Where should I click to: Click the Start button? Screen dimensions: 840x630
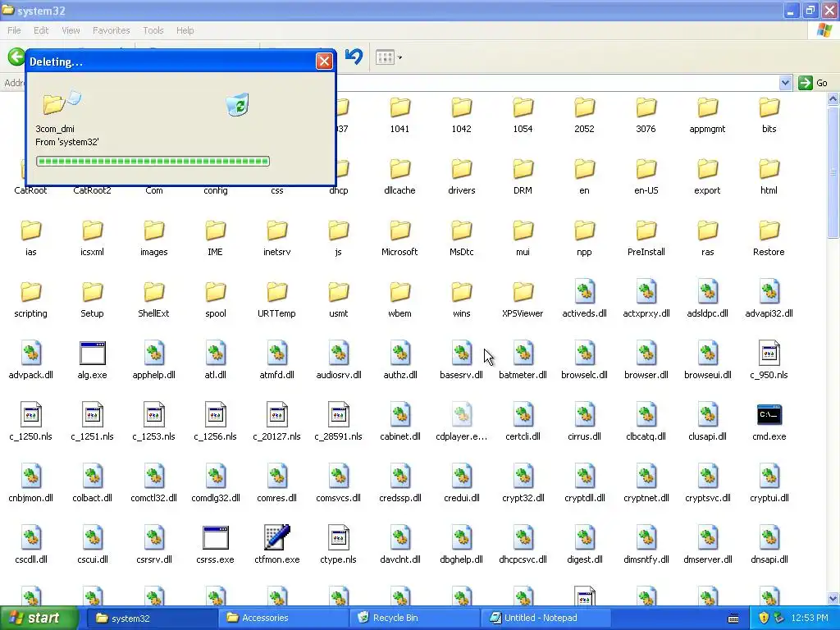39,618
